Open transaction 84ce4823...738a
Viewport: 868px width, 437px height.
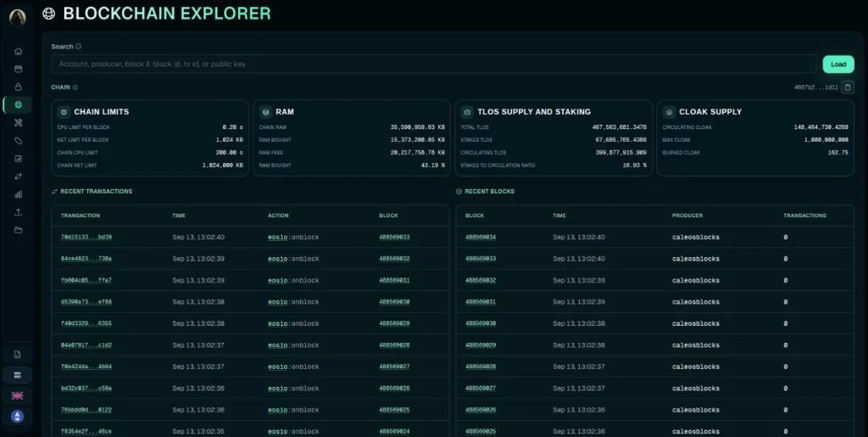pos(86,259)
